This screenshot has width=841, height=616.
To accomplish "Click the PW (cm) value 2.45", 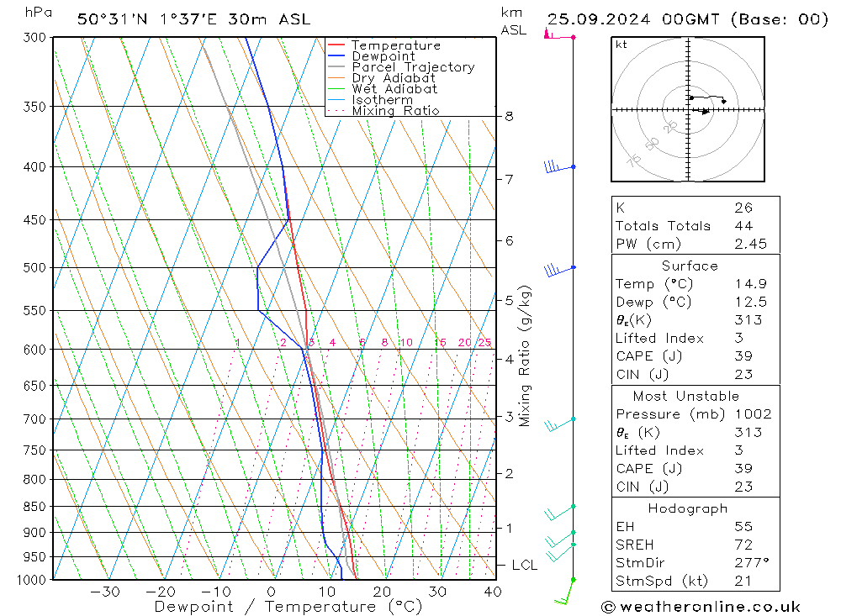I will (751, 244).
